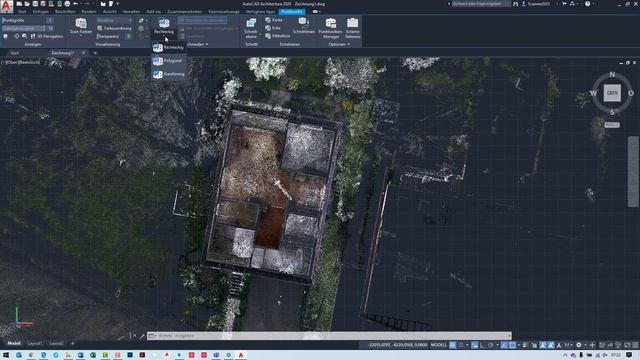This screenshot has width=640, height=360.
Task: Click the Farbzuordnung button
Action: pyautogui.click(x=114, y=28)
